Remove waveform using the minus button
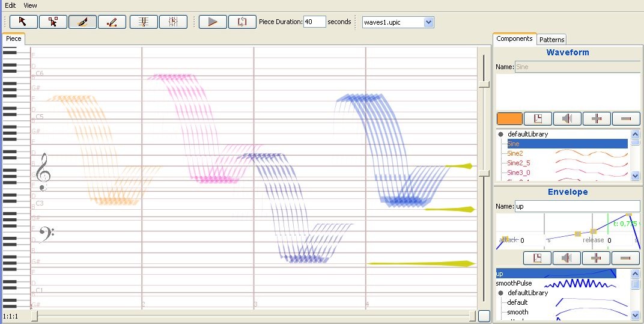Screen dimensions: 644x324 [x=625, y=118]
